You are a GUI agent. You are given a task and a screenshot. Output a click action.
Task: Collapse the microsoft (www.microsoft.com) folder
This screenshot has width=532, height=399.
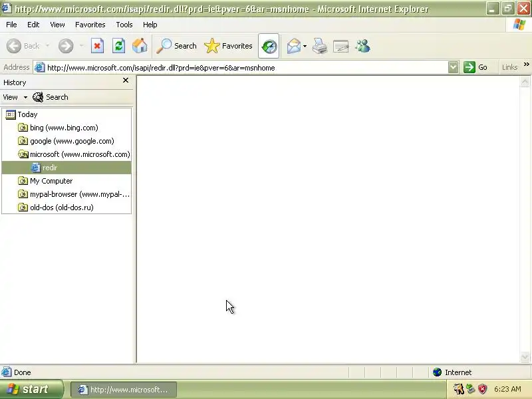[74, 154]
